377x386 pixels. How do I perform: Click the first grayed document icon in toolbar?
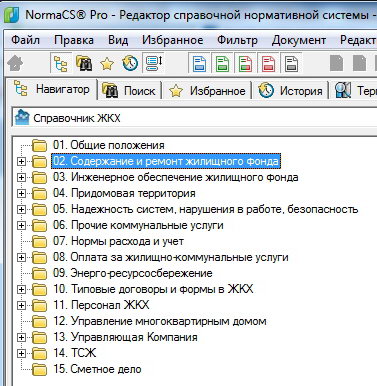point(336,63)
